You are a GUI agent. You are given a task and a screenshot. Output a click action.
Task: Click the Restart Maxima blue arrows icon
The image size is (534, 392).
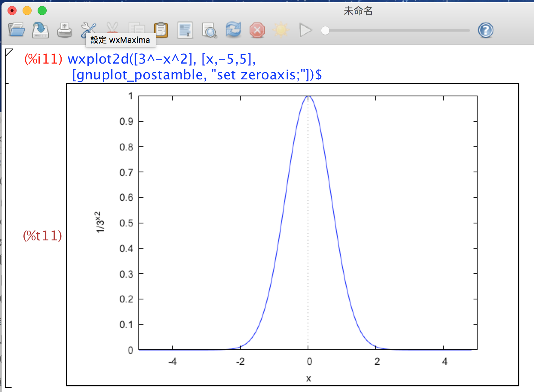(234, 29)
